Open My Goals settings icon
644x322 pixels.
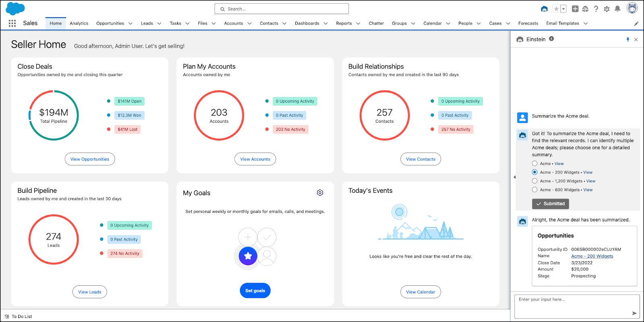click(320, 193)
